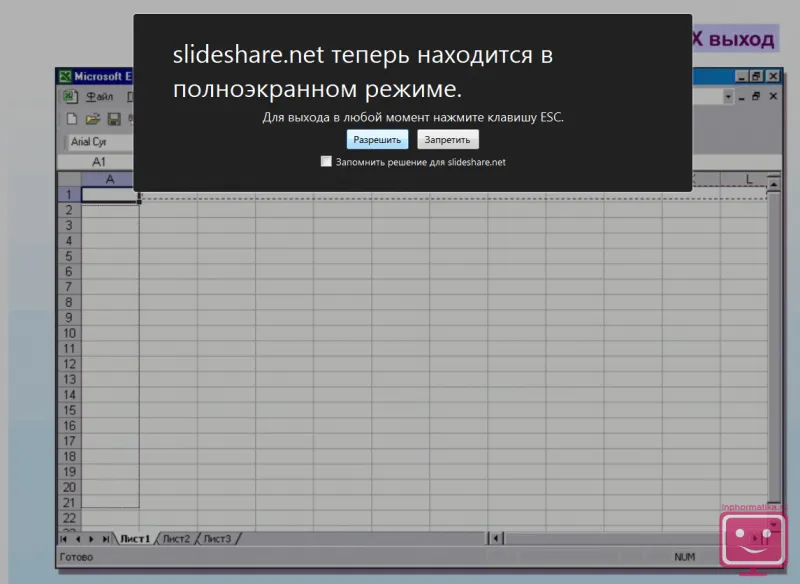Click the Save floppy disk icon
Viewport: 800px width, 584px height.
tap(114, 119)
